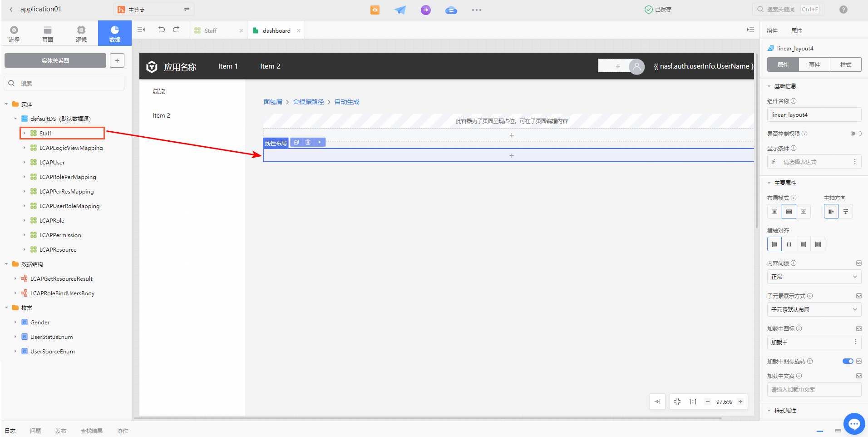The height and width of the screenshot is (437, 868).
Task: Expand the Gender enum node
Action: [15, 322]
